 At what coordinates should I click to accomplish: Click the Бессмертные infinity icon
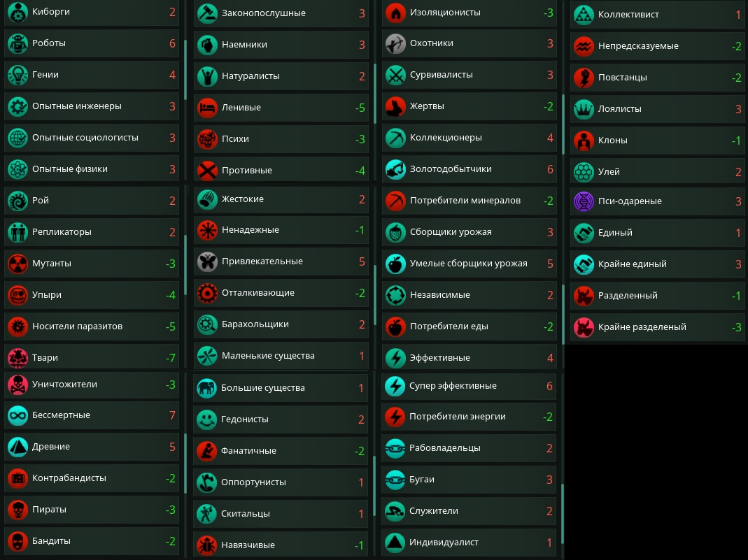coord(17,415)
